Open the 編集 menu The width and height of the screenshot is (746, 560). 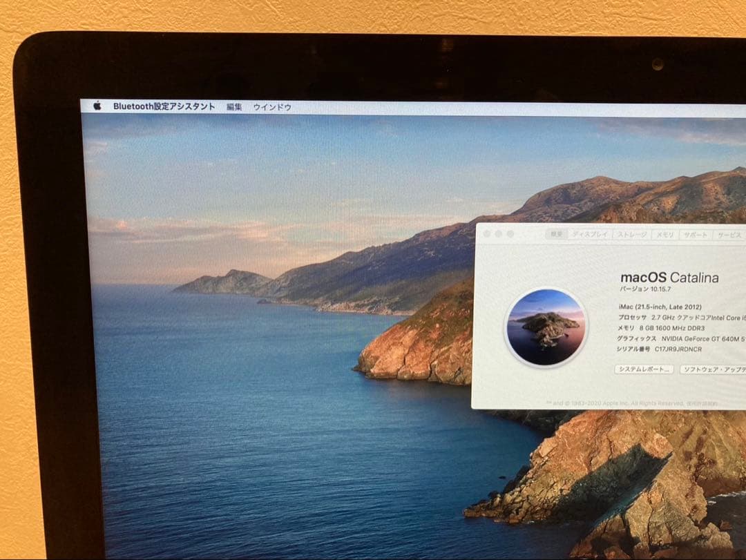pyautogui.click(x=233, y=107)
